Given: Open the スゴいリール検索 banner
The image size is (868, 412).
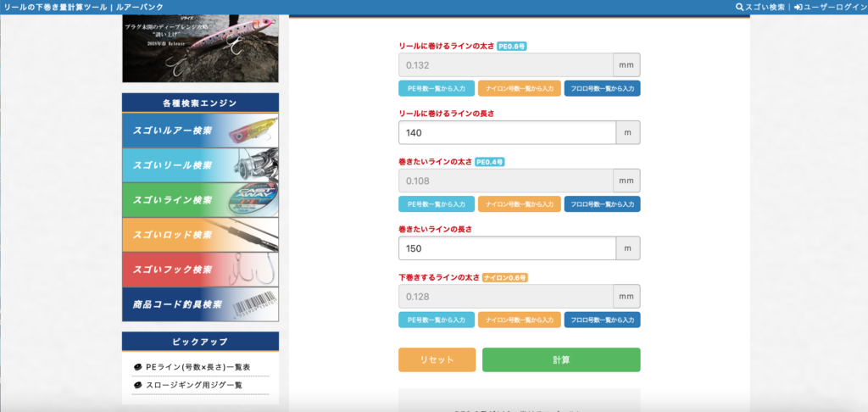Looking at the screenshot, I should (x=200, y=165).
